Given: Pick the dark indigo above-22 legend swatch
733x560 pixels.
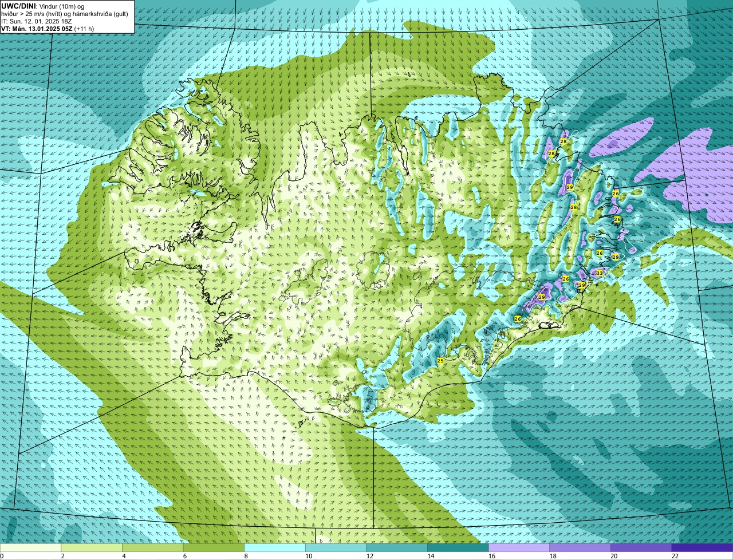Looking at the screenshot, I should click(x=703, y=547).
